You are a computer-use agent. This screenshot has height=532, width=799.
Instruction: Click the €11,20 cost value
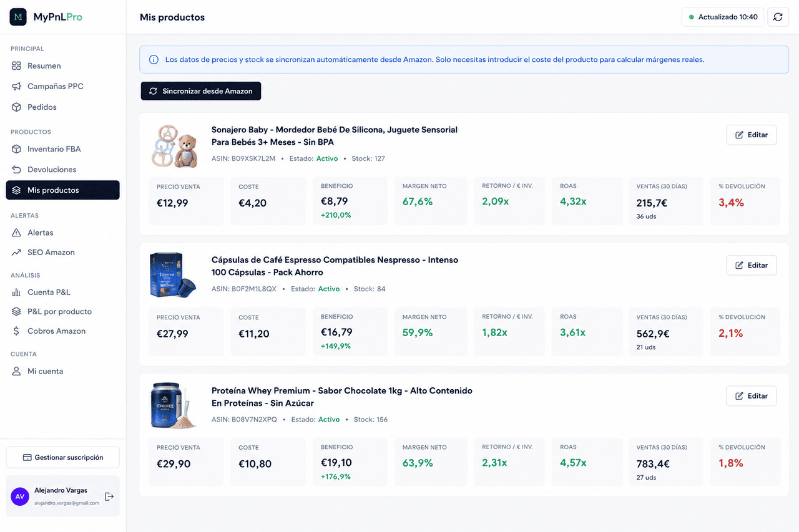(254, 334)
